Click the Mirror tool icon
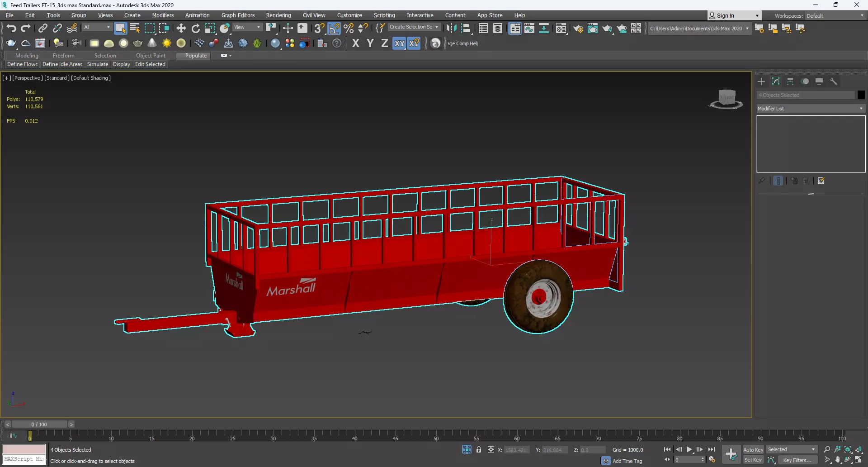This screenshot has width=868, height=467. (451, 29)
